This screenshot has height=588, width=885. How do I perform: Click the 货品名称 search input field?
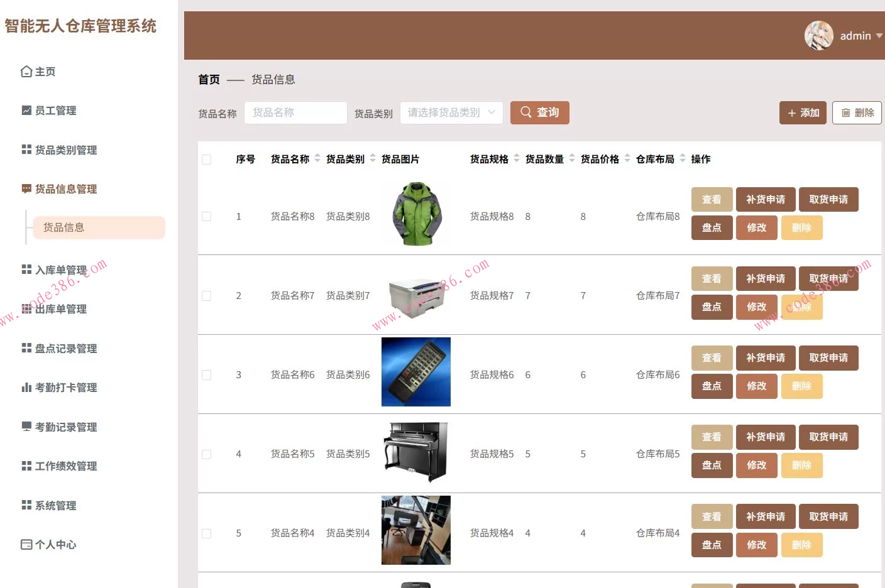tap(295, 112)
